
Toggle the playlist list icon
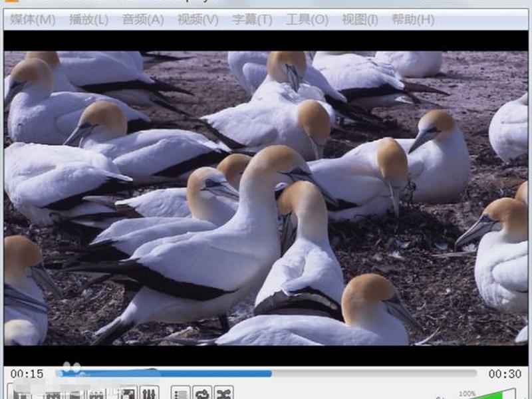180,392
